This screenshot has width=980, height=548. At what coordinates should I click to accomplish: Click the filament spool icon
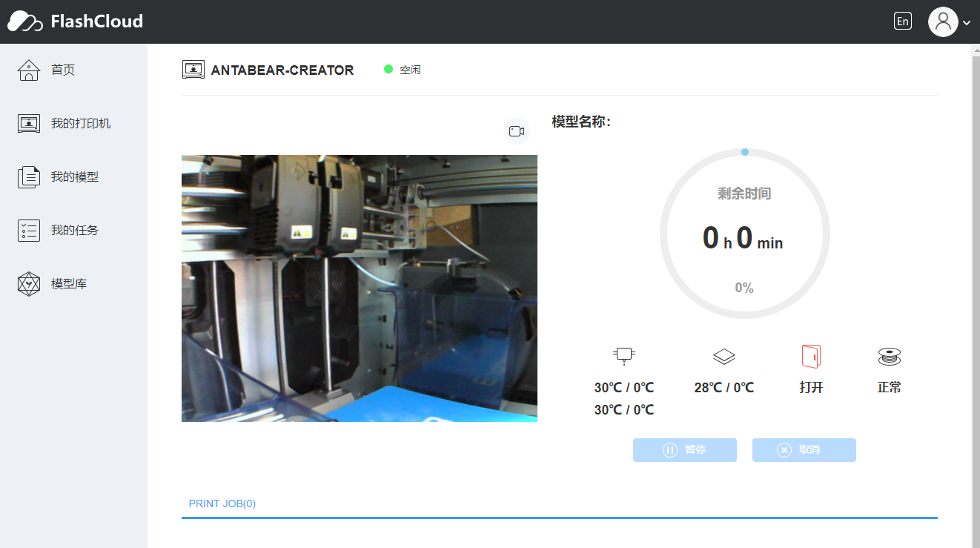889,357
